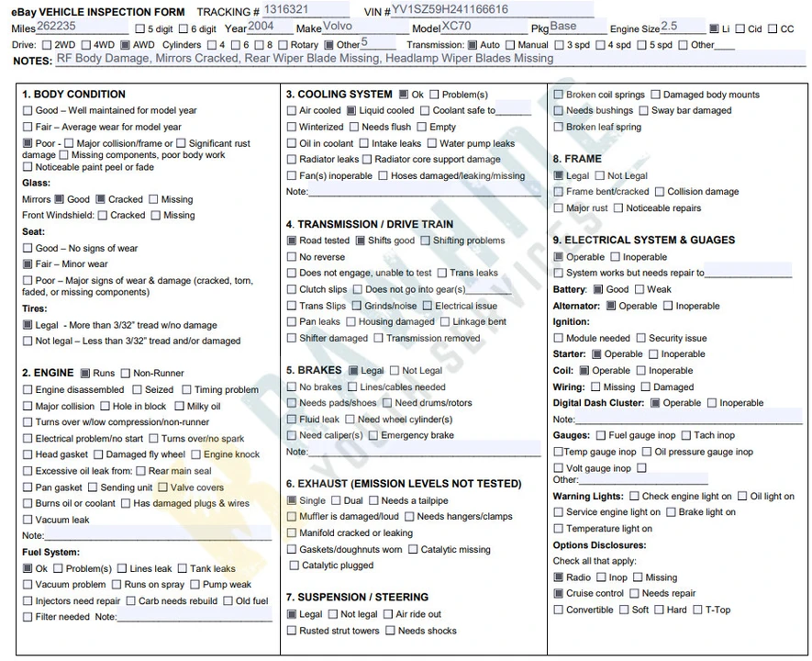Viewport: 812px width, 661px height.
Task: Uncheck the Poor body condition checkbox
Action: (x=28, y=143)
